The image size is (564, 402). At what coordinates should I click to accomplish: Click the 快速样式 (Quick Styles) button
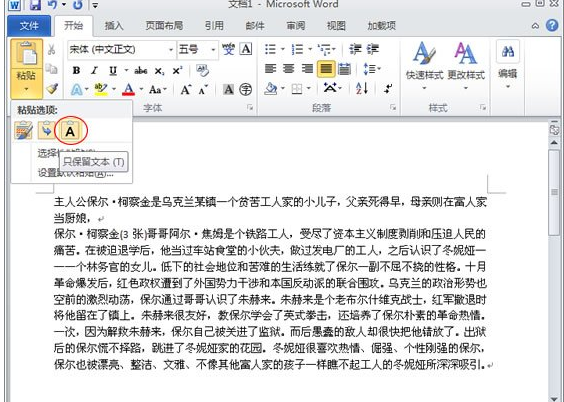424,67
